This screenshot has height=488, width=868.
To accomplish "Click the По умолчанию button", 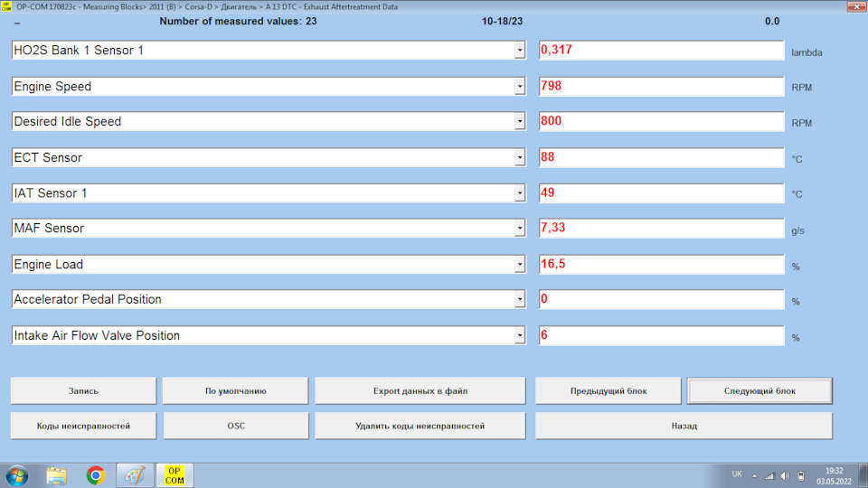I will coord(235,390).
